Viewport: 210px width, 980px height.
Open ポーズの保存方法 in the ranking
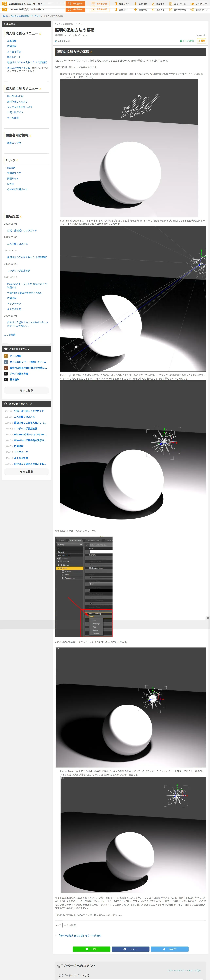click(19, 374)
